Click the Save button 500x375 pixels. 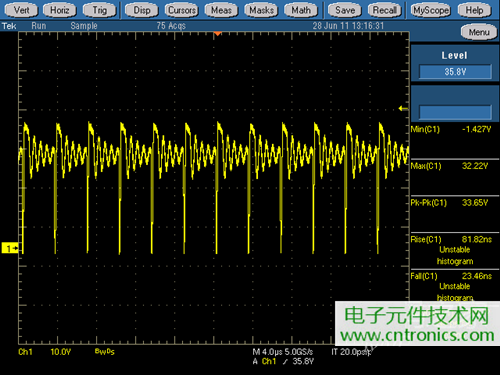[345, 10]
